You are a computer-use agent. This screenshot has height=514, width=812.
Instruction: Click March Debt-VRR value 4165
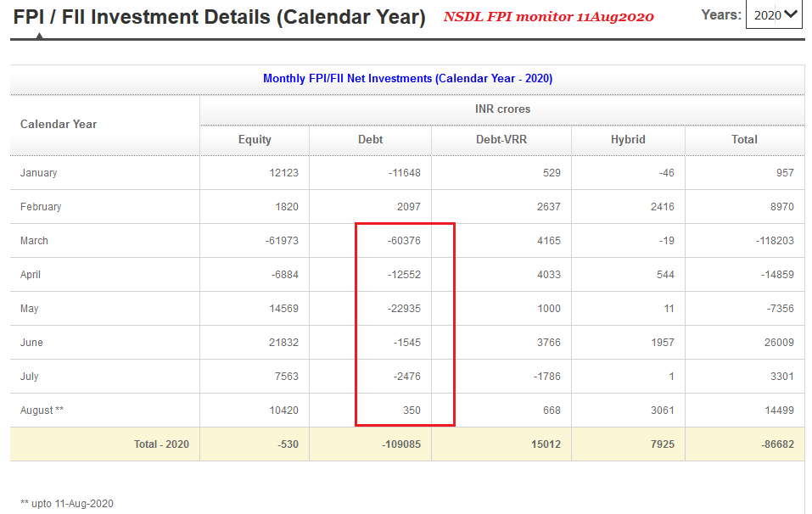(x=548, y=241)
